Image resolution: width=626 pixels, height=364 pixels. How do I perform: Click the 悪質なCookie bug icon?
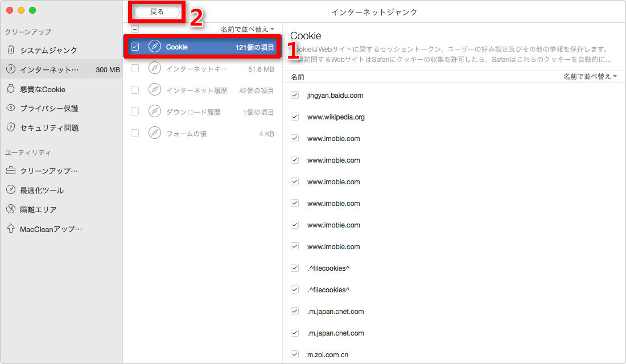tap(11, 89)
